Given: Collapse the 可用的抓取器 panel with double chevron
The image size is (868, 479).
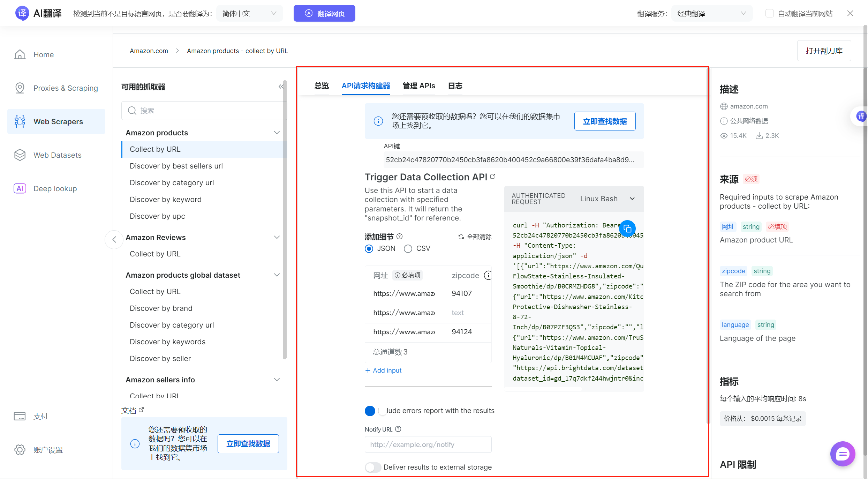Looking at the screenshot, I should (281, 87).
